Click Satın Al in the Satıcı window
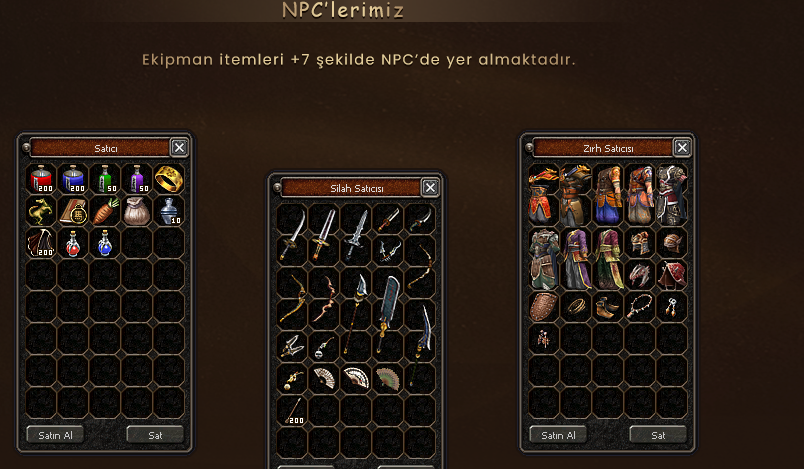The height and width of the screenshot is (469, 804). [x=55, y=435]
